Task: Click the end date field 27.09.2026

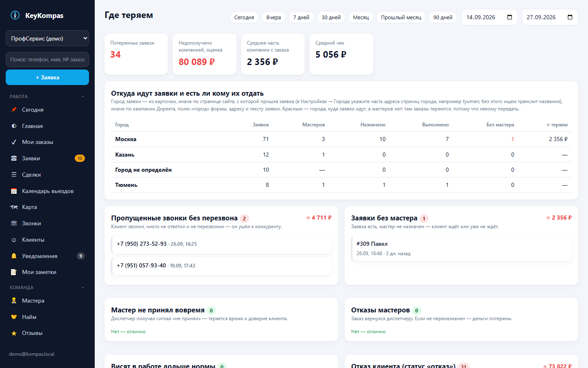Action: [x=550, y=17]
